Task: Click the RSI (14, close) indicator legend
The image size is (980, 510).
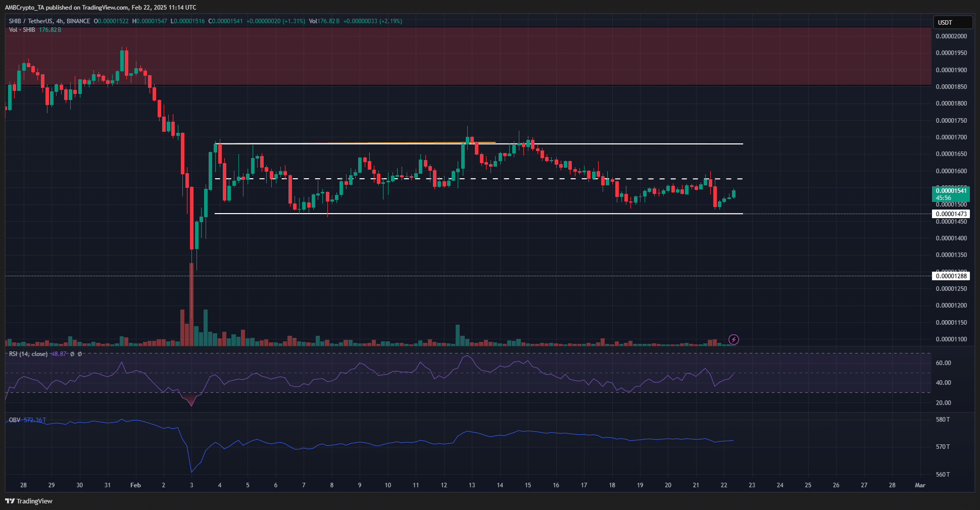Action: point(28,354)
